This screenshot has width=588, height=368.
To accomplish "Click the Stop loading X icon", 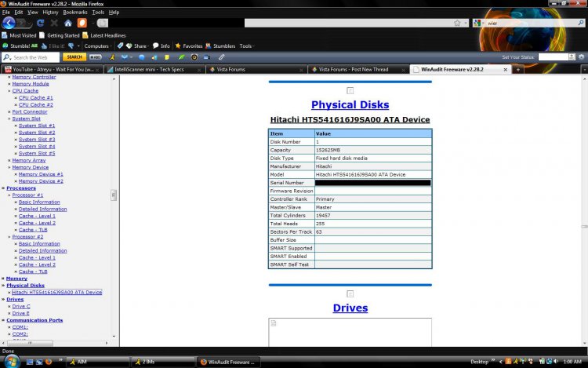I will pos(54,24).
